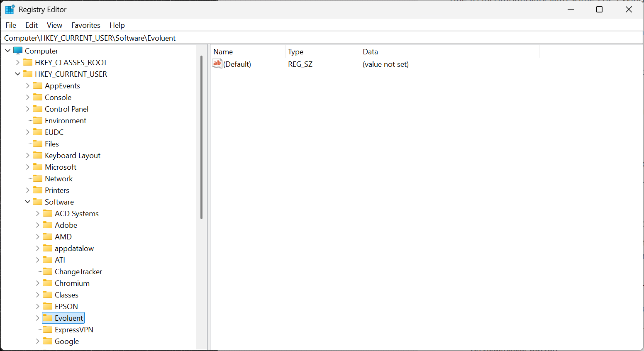Select the ChangeTracker folder icon
This screenshot has width=644, height=351.
tap(48, 271)
